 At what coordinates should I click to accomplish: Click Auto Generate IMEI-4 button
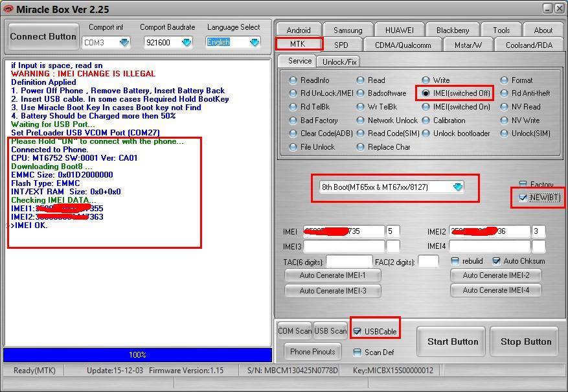click(x=496, y=290)
